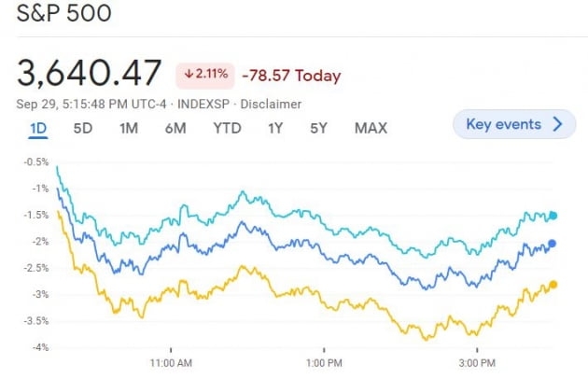
Task: Switch chart to 1Y range
Action: pyautogui.click(x=274, y=128)
